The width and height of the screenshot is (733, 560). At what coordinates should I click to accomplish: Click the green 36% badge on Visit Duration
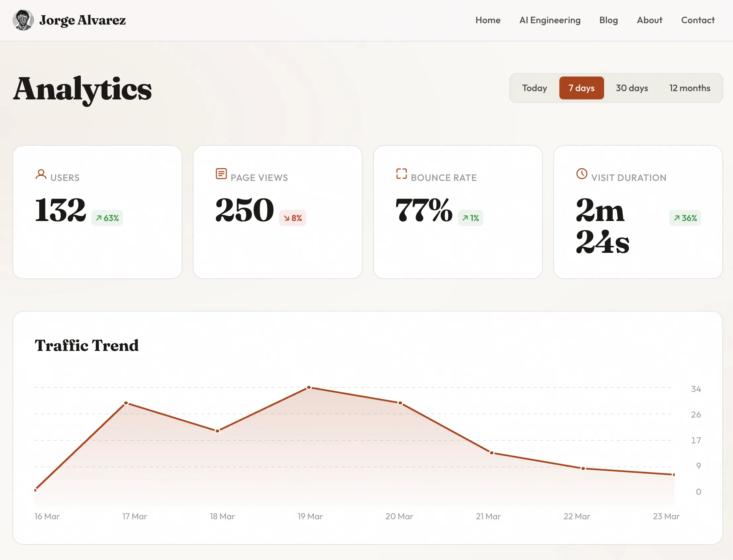(685, 218)
